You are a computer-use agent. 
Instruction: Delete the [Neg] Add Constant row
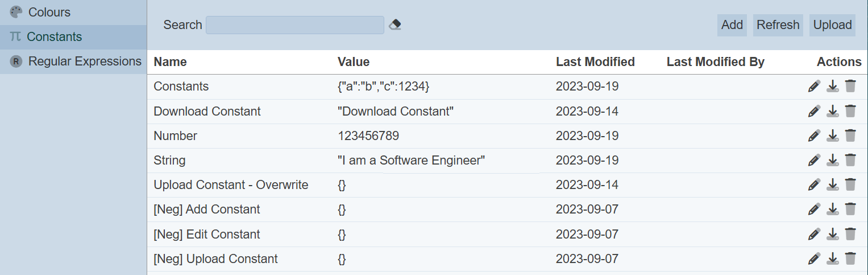point(850,209)
